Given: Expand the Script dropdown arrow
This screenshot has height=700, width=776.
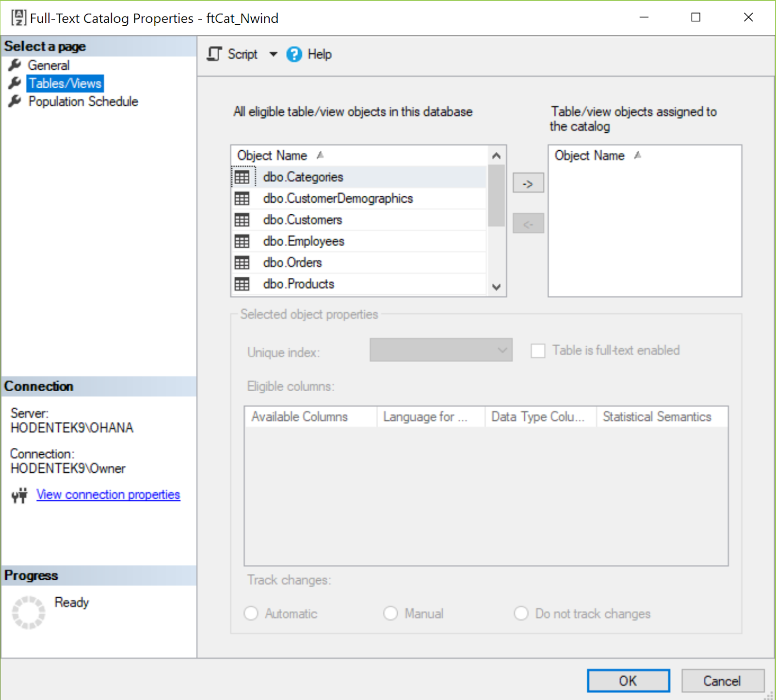Looking at the screenshot, I should click(x=274, y=54).
